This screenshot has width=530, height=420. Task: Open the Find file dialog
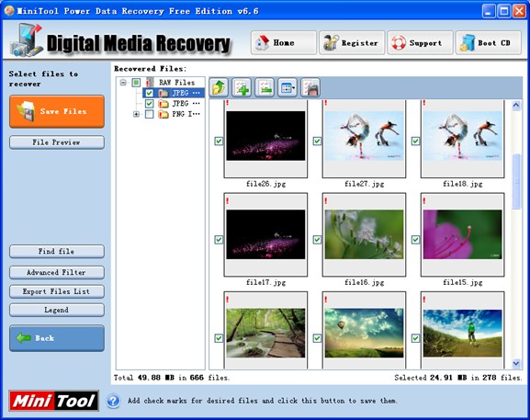pos(57,251)
